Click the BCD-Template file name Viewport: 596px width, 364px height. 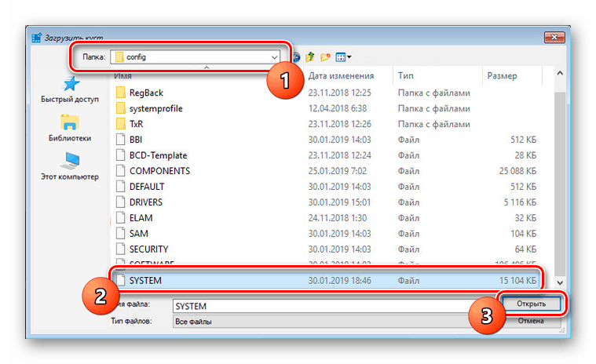pyautogui.click(x=158, y=155)
